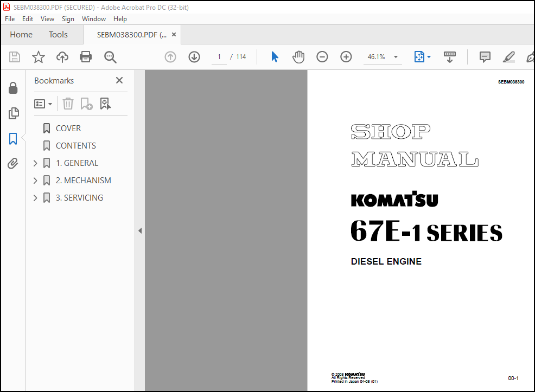Open the Help menu
The image size is (535, 392).
click(120, 19)
